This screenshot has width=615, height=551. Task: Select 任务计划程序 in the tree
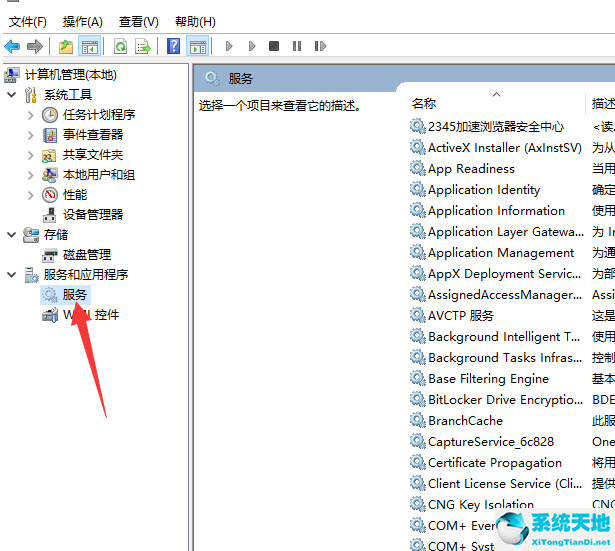[99, 115]
